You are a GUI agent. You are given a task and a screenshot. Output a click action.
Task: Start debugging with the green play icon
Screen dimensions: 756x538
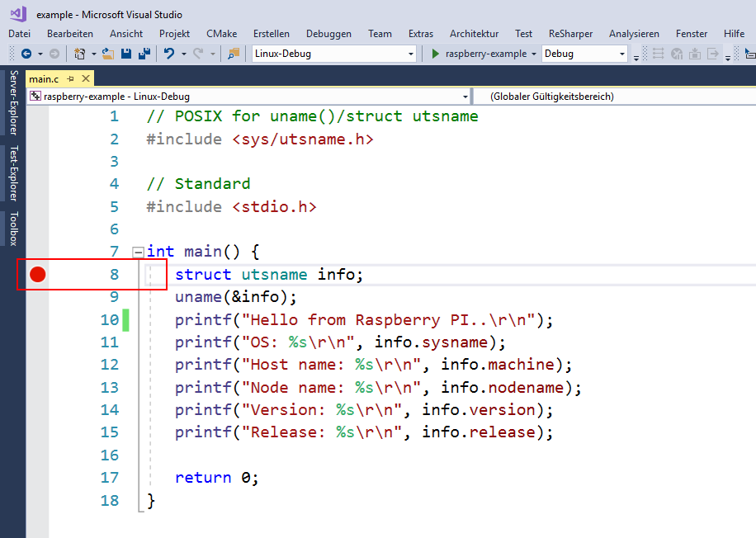(x=436, y=54)
